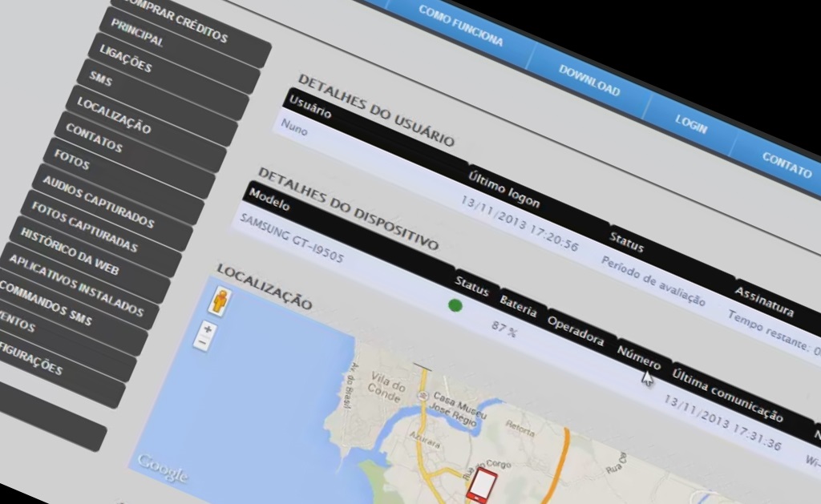Click the Casa Museu José Régio map label

[459, 409]
